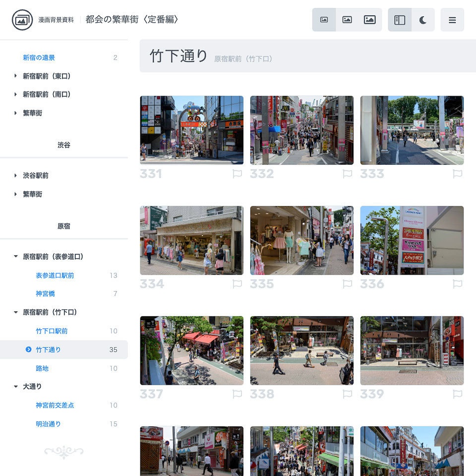Viewport: 476px width, 476px height.
Task: Open image 337 thumbnail
Action: (x=191, y=351)
